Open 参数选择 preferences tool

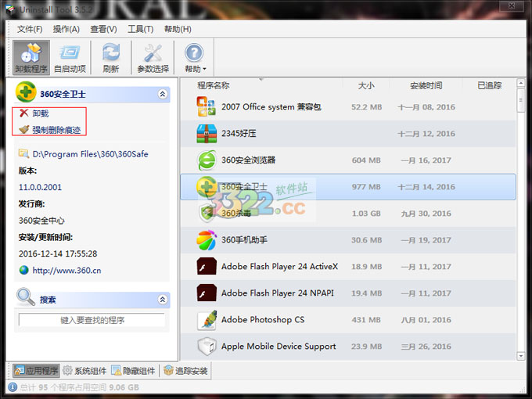[153, 57]
